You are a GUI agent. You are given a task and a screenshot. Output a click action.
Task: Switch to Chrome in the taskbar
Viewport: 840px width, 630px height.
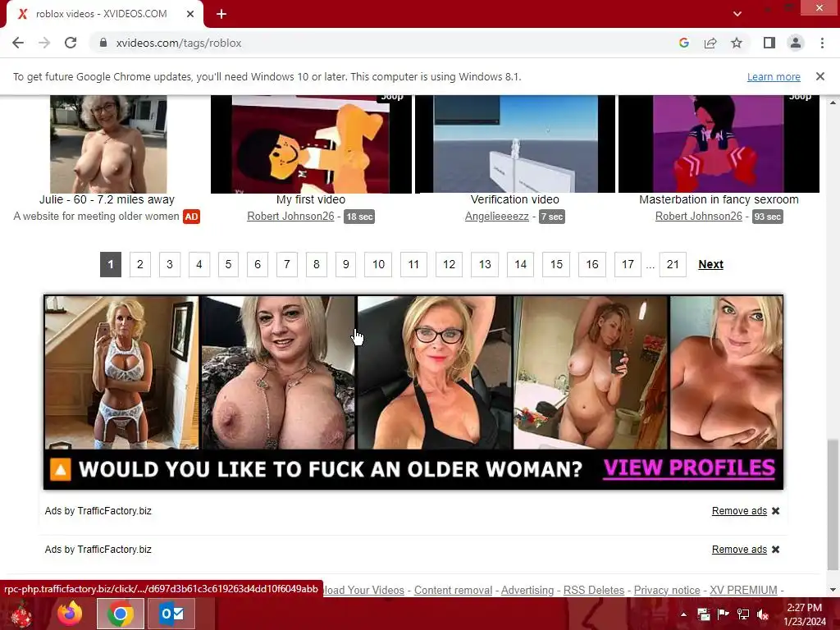point(121,614)
